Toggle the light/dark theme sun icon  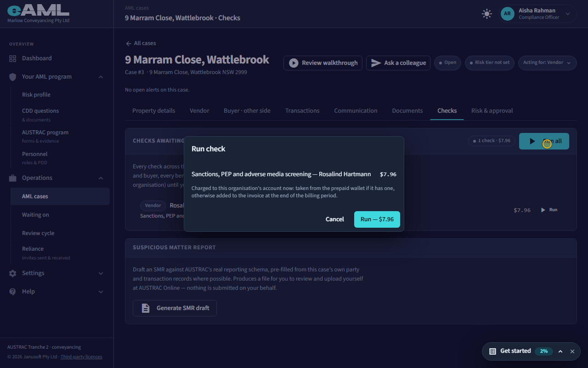tap(487, 14)
